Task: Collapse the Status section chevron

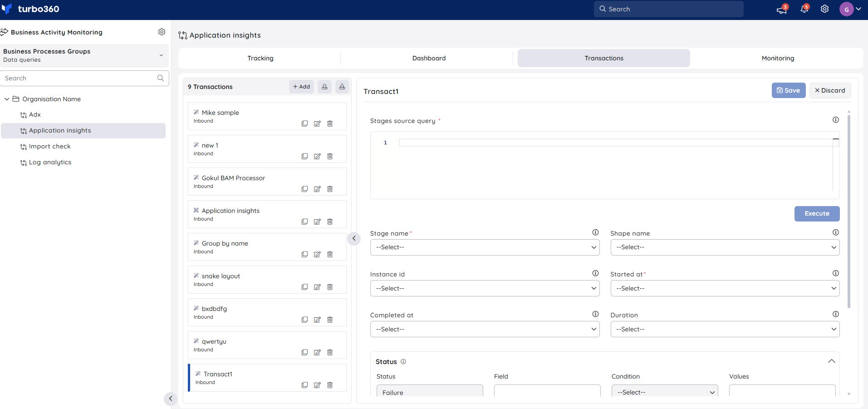Action: 832,361
